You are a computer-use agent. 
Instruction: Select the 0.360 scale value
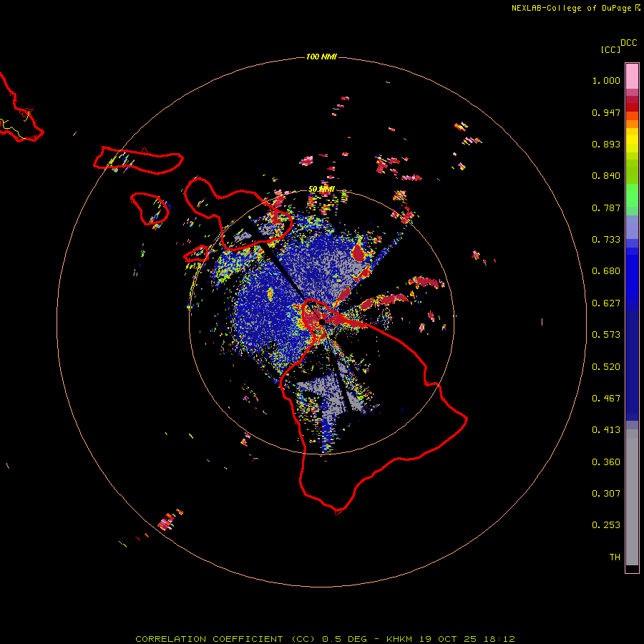606,462
